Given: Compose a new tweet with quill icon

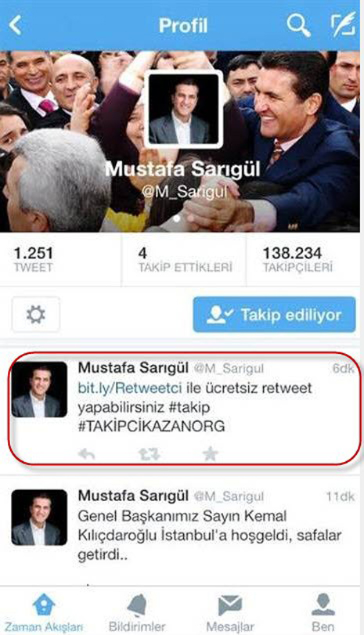Looking at the screenshot, I should click(344, 24).
